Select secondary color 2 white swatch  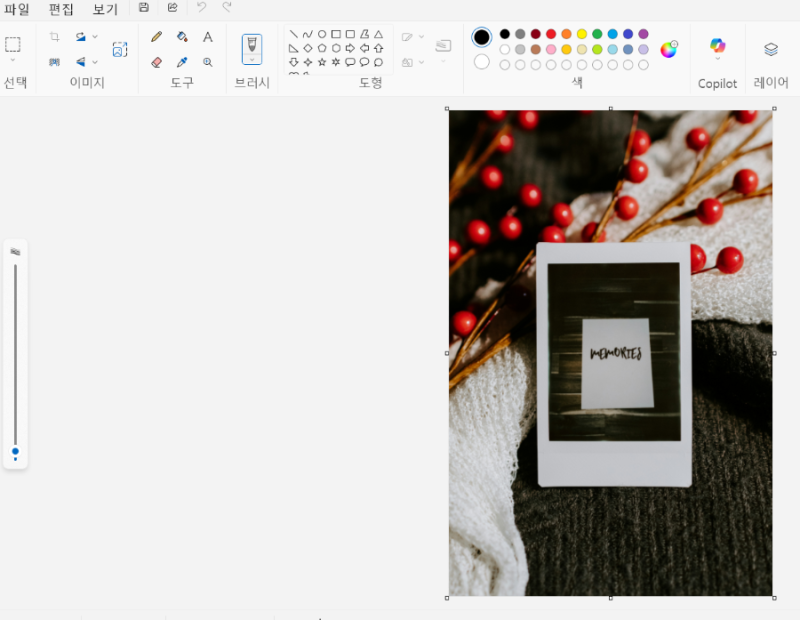click(x=482, y=62)
